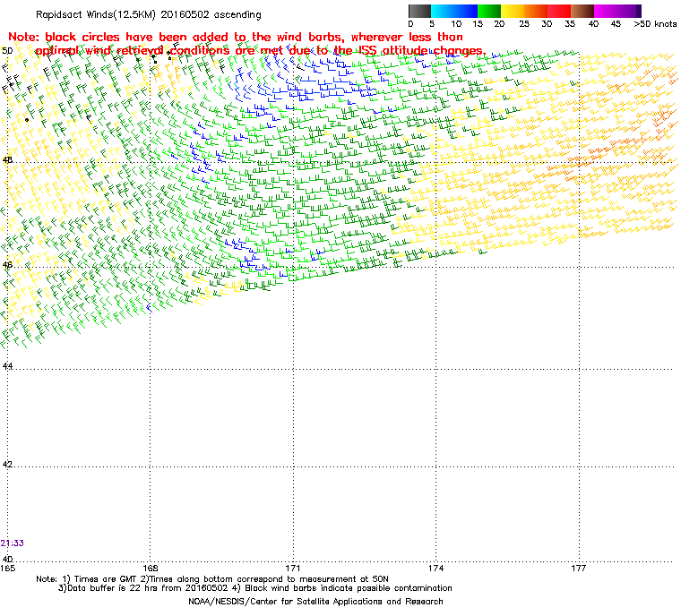The height and width of the screenshot is (616, 681).
Task: Click the legend tick label '25'
Action: tap(524, 24)
